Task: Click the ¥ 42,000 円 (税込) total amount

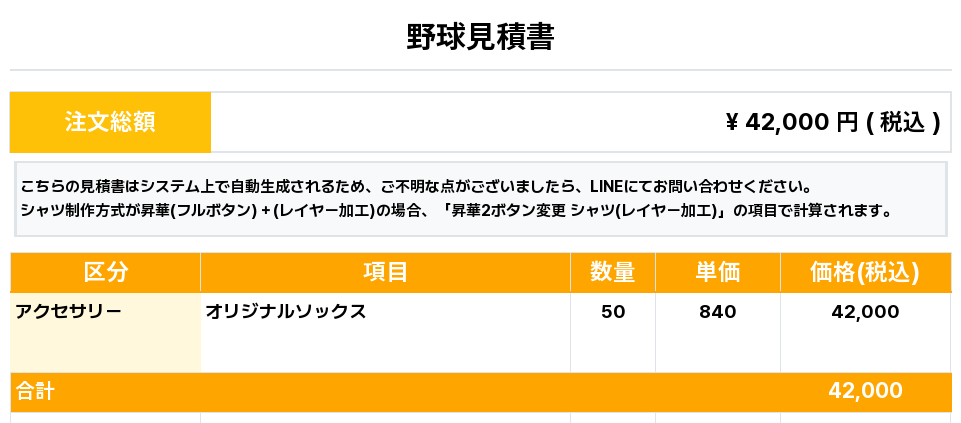Action: coord(832,122)
